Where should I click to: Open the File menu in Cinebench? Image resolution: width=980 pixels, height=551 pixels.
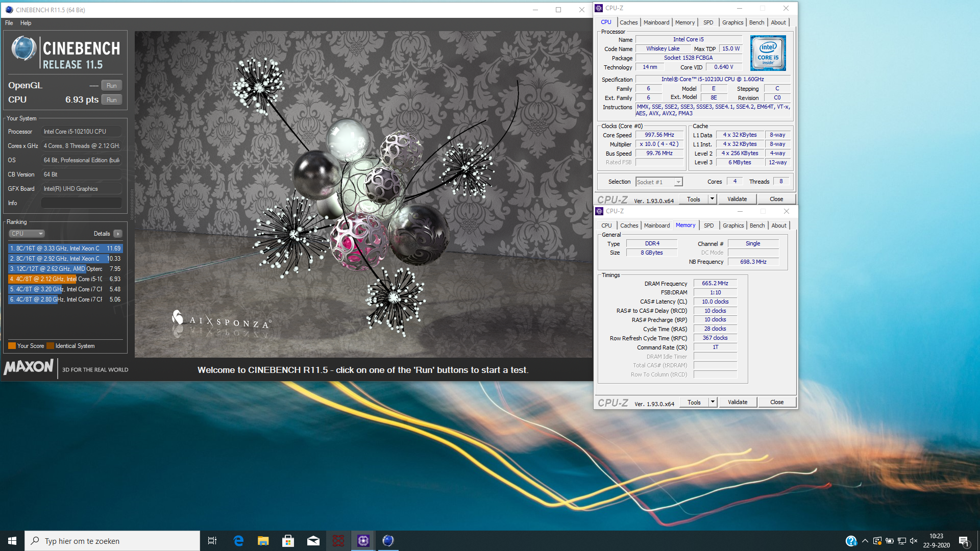pyautogui.click(x=9, y=23)
